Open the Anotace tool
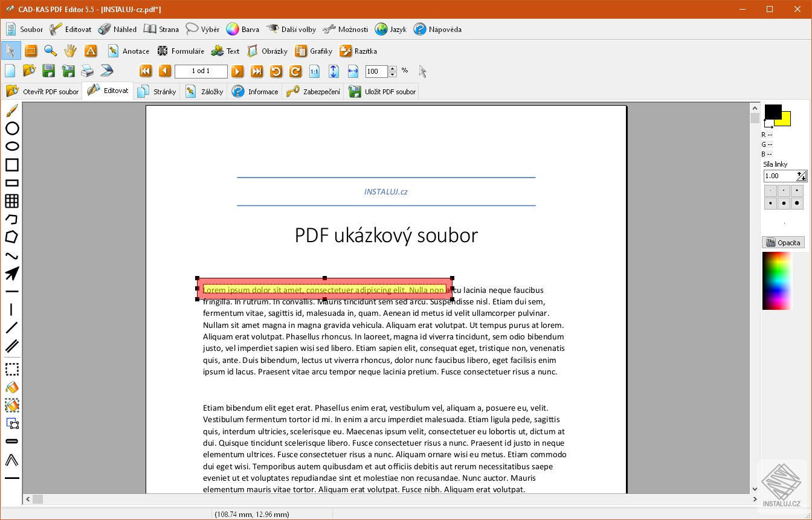This screenshot has height=520, width=812. 127,51
